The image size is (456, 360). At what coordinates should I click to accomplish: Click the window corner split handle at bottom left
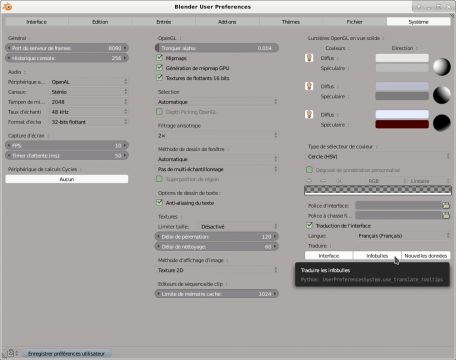3,356
